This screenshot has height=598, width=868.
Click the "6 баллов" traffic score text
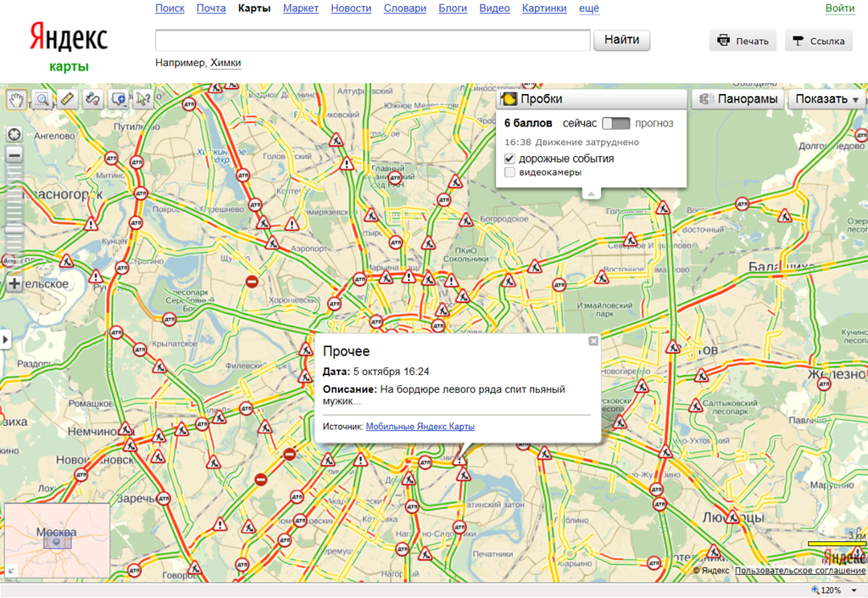(x=528, y=124)
